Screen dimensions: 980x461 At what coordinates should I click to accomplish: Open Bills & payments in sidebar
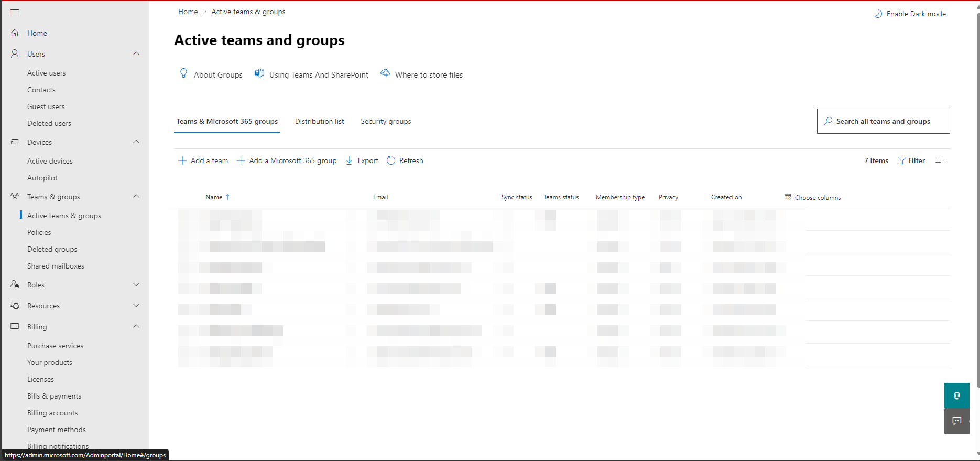(x=55, y=396)
